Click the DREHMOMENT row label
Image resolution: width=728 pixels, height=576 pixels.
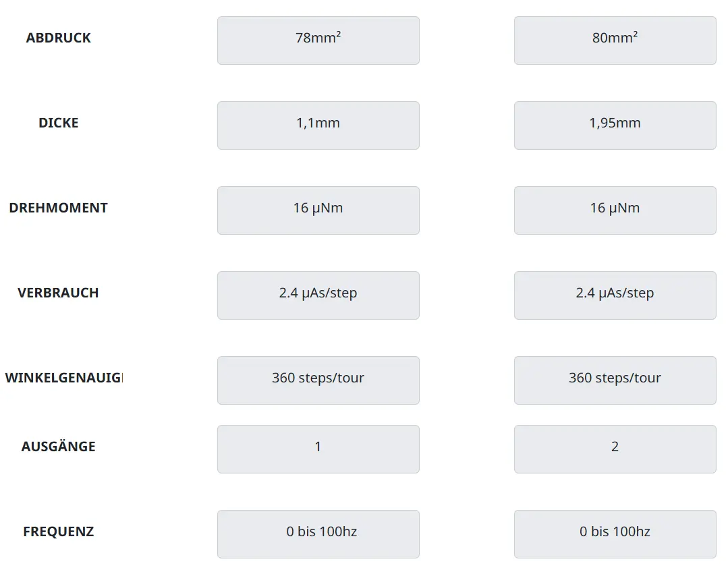59,208
